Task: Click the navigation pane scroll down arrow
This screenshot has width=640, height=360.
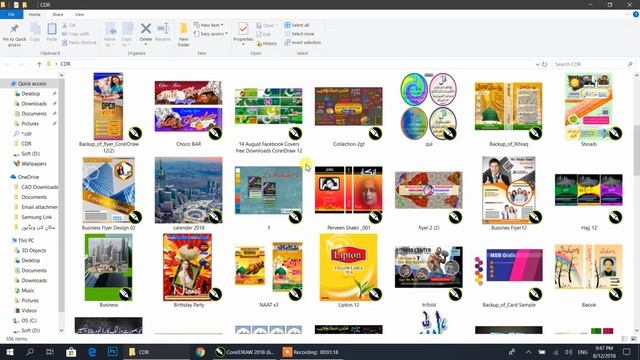Action: pyautogui.click(x=62, y=331)
